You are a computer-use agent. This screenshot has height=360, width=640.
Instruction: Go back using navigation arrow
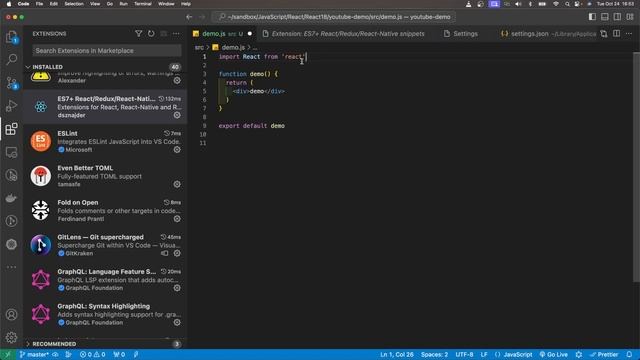coord(189,17)
